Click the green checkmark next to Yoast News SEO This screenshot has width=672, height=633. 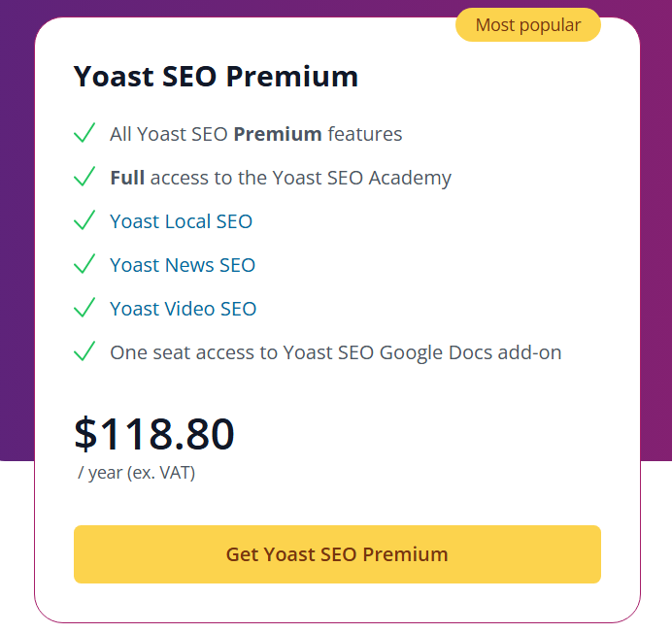(x=84, y=264)
